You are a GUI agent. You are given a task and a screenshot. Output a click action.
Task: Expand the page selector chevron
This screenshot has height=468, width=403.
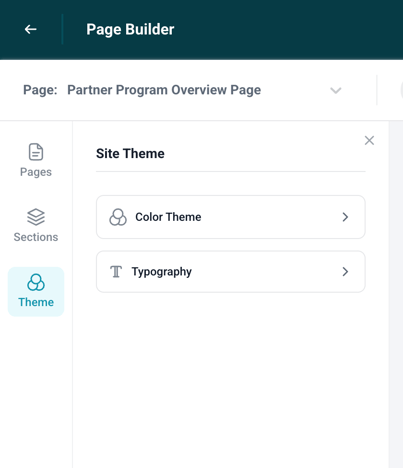point(336,90)
